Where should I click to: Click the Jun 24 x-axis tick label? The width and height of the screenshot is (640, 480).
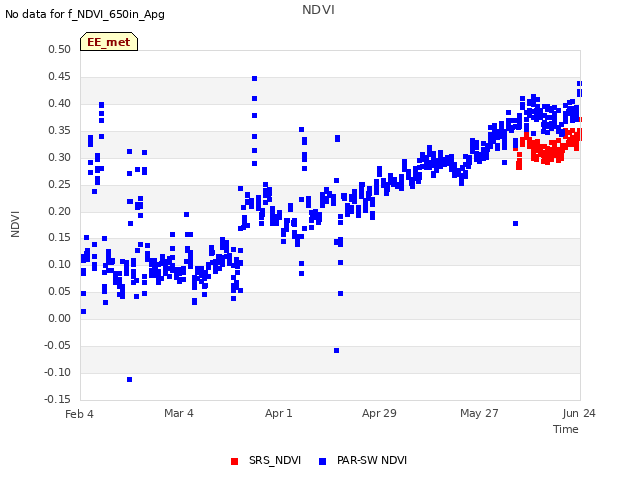[579, 413]
